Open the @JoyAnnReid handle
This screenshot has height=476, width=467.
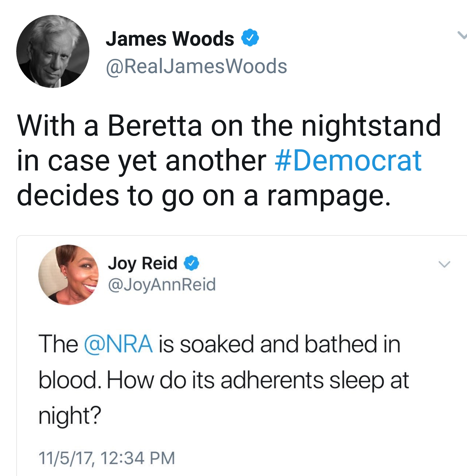pyautogui.click(x=162, y=285)
